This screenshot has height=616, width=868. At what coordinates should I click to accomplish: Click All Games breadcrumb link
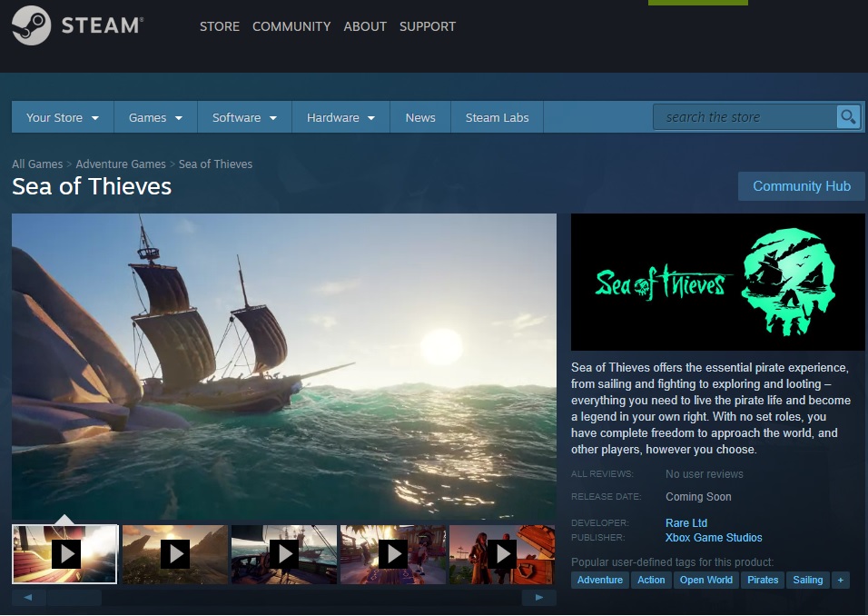[x=37, y=164]
